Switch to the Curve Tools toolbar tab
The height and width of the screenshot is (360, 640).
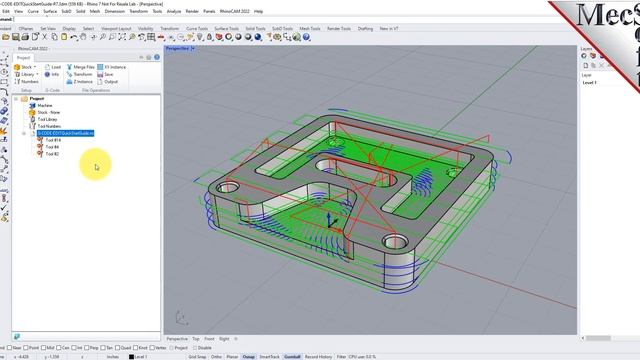click(x=197, y=29)
